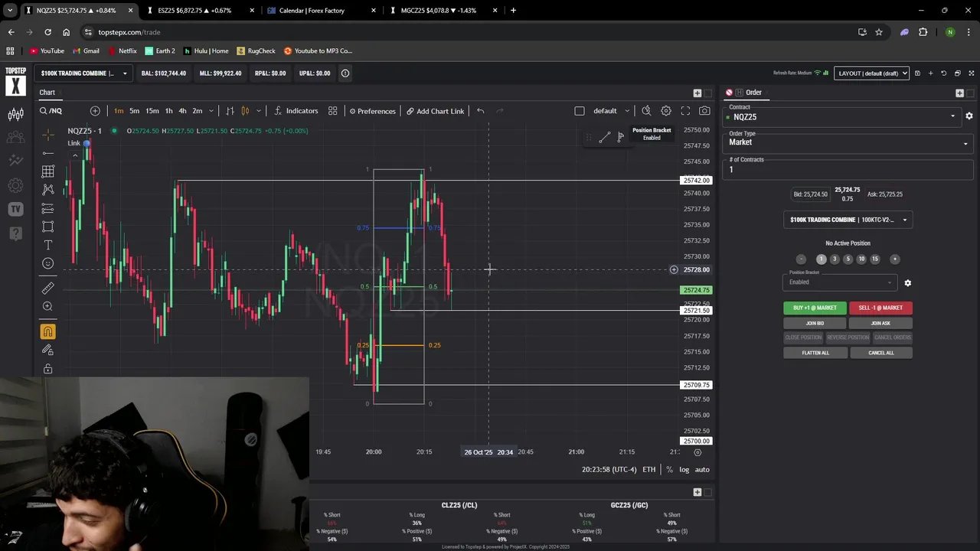Screen dimensions: 980x551
Task: Open the community people sidebar icon
Action: point(15,138)
